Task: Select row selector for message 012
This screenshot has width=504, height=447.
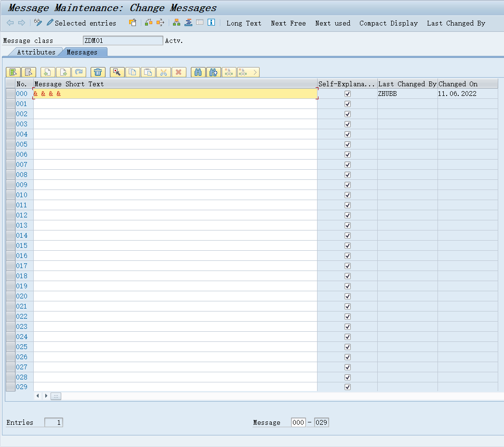Action: 11,215
